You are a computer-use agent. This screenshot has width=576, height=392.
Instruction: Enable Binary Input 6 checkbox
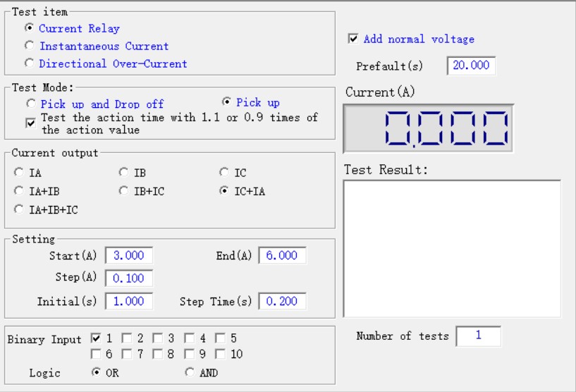point(96,354)
